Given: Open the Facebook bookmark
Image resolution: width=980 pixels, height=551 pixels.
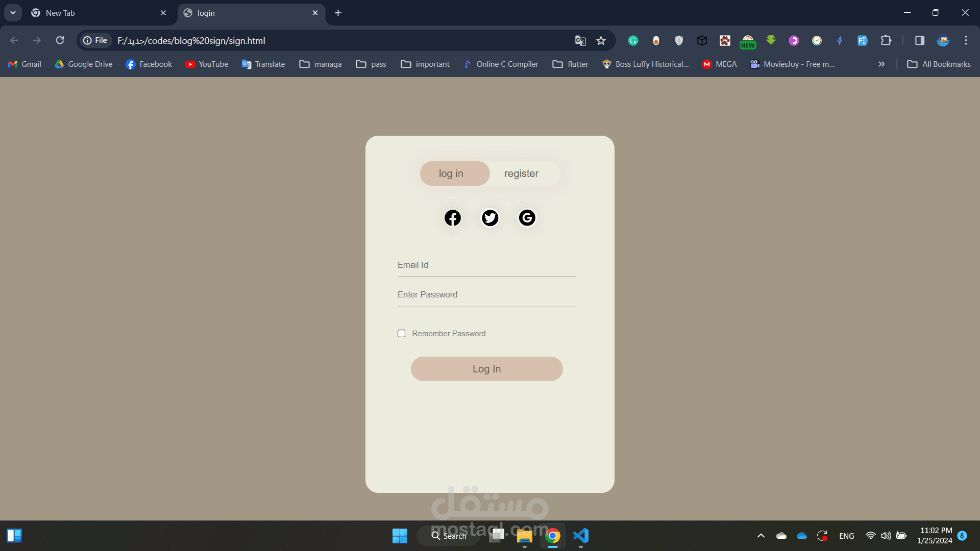Looking at the screenshot, I should click(149, 64).
